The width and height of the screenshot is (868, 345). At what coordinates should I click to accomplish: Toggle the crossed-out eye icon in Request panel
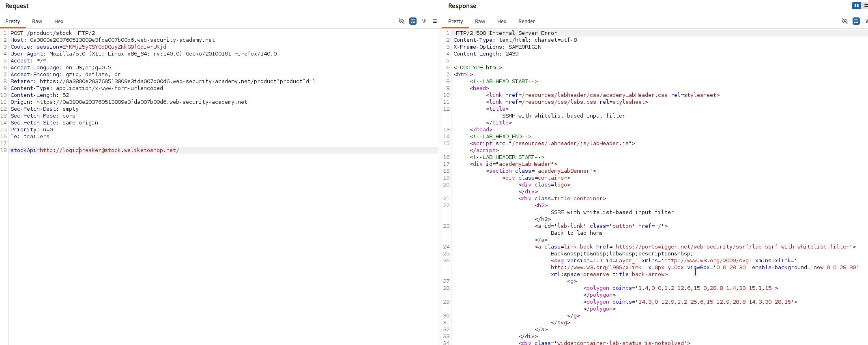402,21
